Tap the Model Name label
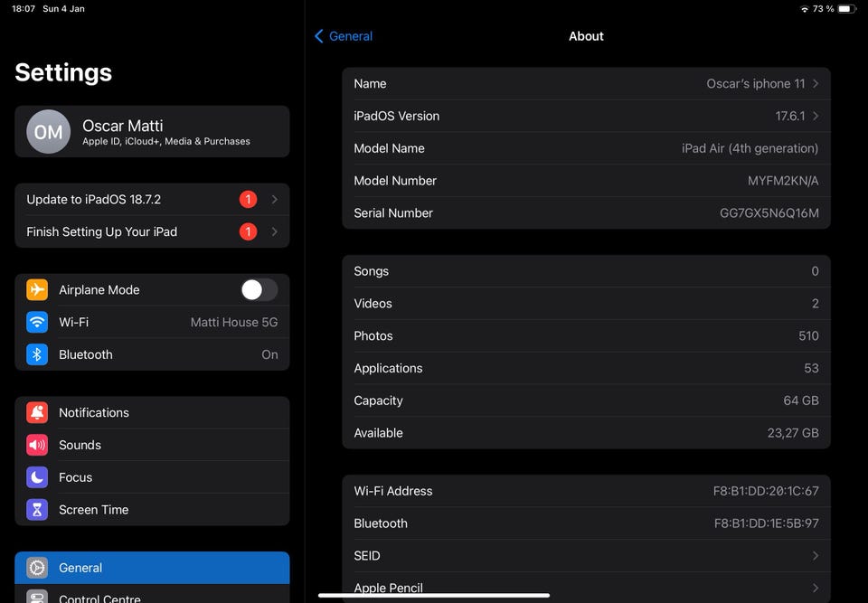The width and height of the screenshot is (868, 603). pos(389,148)
